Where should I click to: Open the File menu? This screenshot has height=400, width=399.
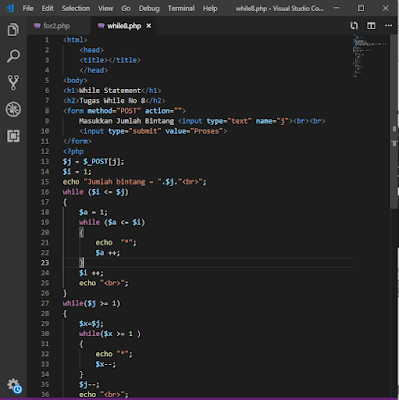(28, 8)
